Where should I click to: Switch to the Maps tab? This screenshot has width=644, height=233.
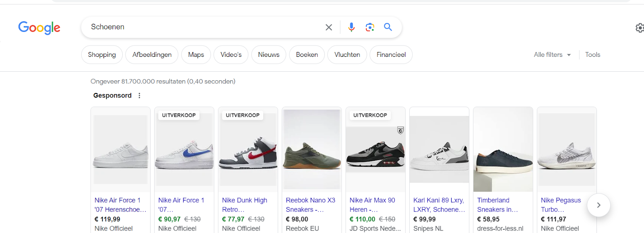pyautogui.click(x=196, y=54)
